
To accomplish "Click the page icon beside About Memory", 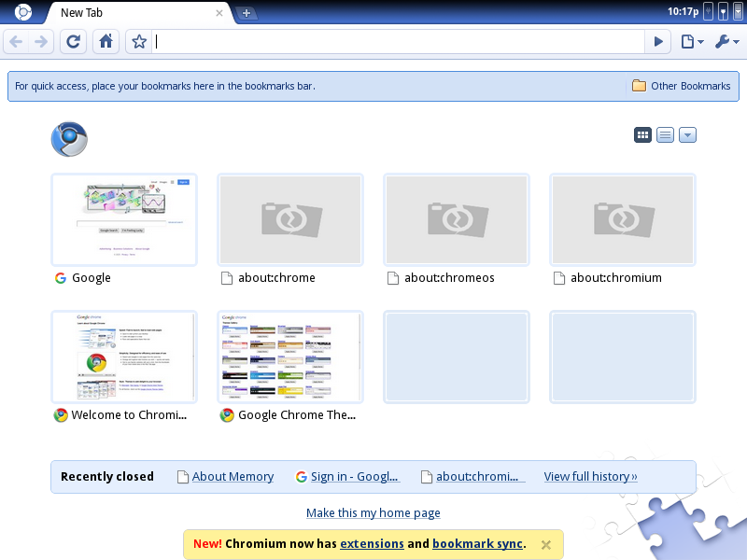I will (183, 477).
